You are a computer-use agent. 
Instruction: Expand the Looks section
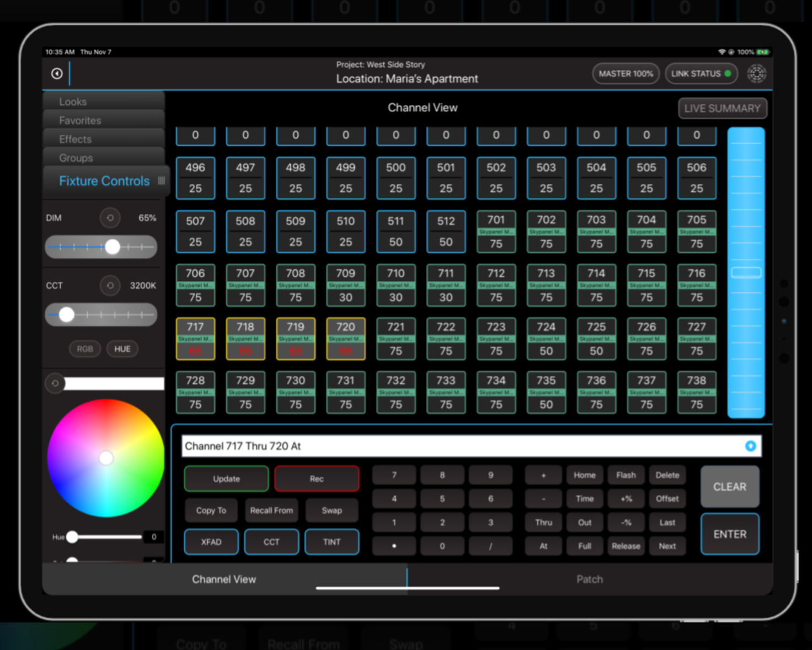tap(104, 102)
